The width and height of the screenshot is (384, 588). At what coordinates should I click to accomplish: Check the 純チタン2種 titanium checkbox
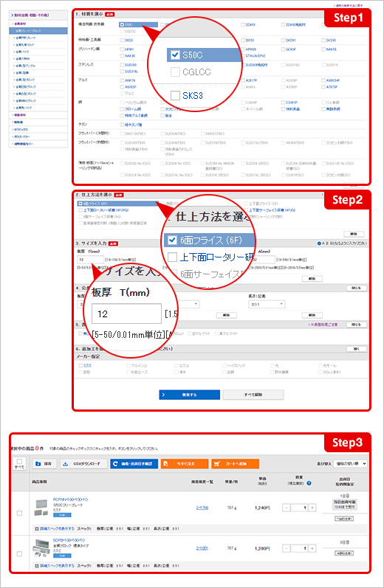coord(122,125)
